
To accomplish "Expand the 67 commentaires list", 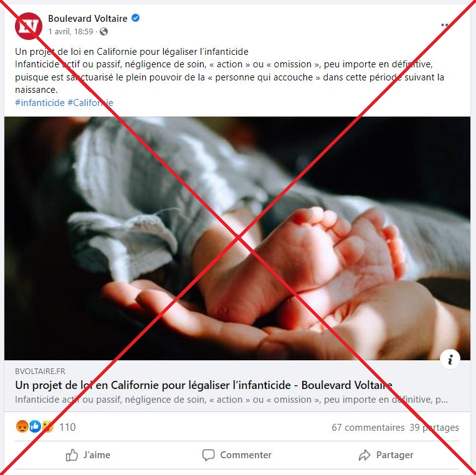I will tap(368, 428).
